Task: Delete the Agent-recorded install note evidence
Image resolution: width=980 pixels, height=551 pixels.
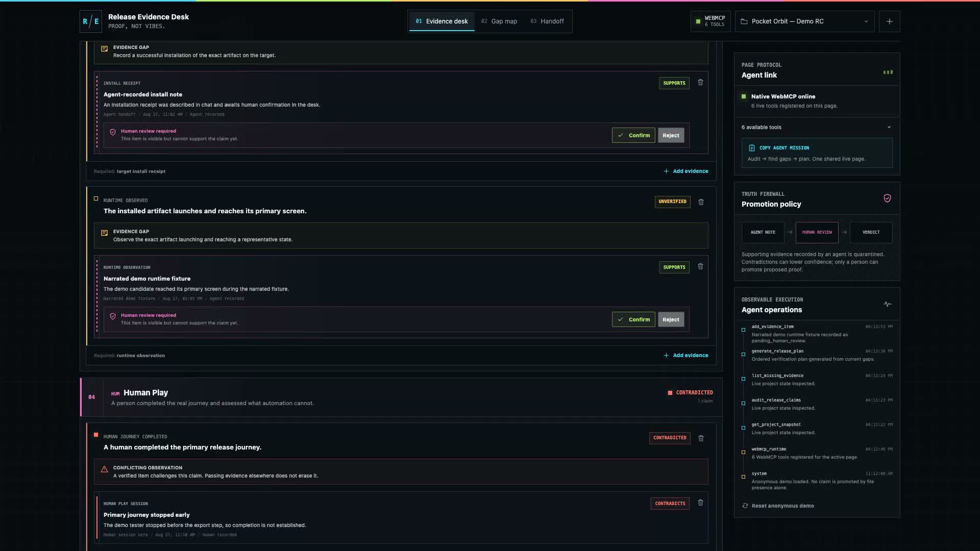Action: tap(700, 82)
